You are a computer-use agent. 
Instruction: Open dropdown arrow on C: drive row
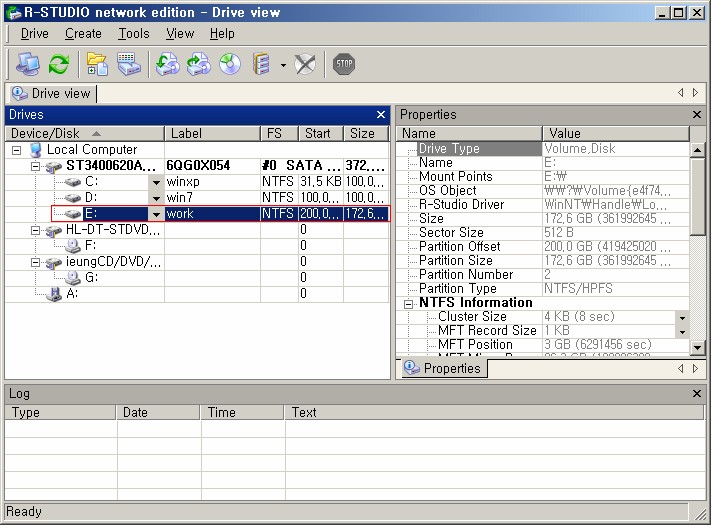(x=156, y=182)
